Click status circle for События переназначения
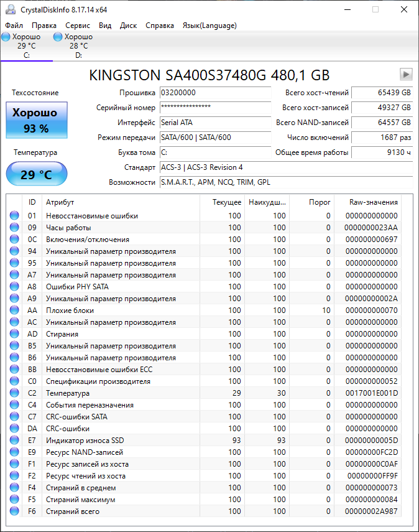 (x=14, y=405)
